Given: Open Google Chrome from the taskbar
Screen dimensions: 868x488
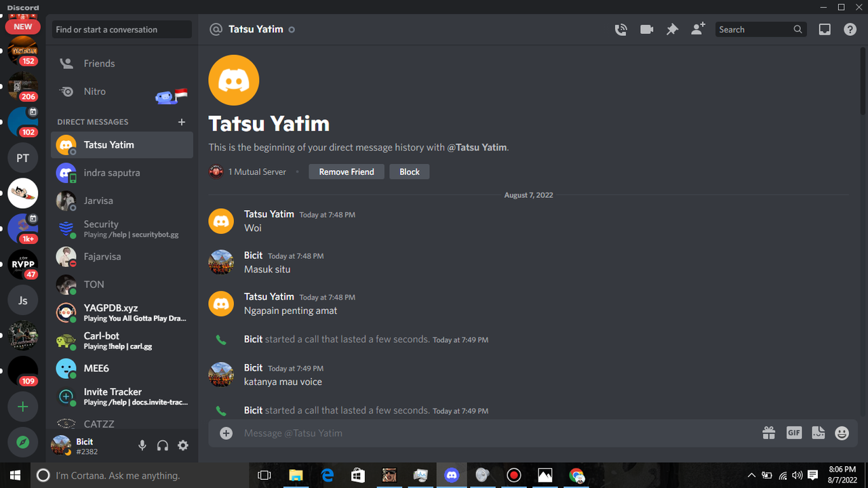Looking at the screenshot, I should (576, 475).
